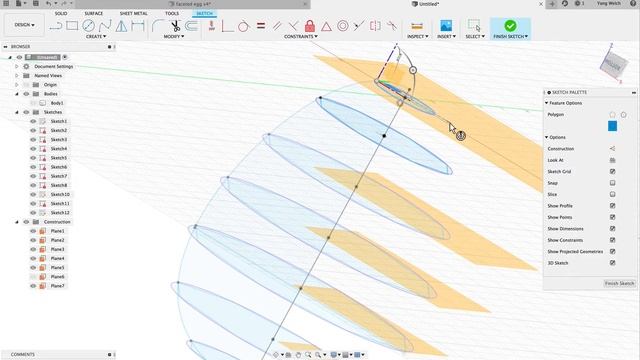This screenshot has width=640, height=360.
Task: Click the Measure icon under Inspect
Action: (x=417, y=26)
